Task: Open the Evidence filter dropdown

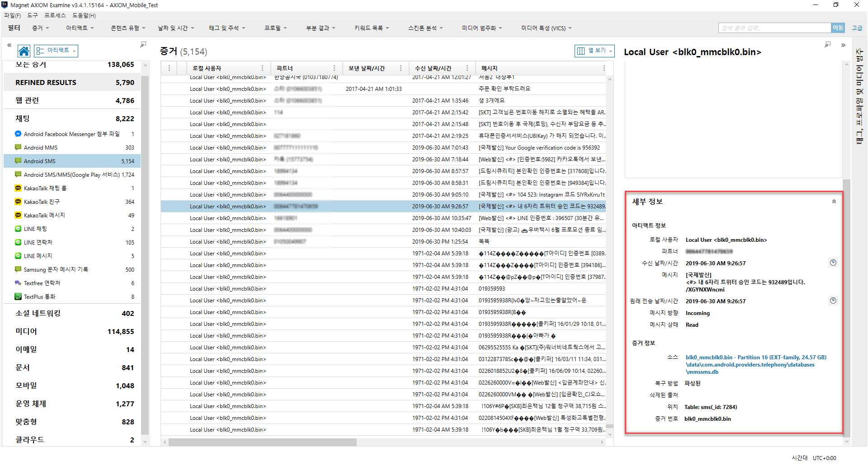Action: tap(41, 28)
